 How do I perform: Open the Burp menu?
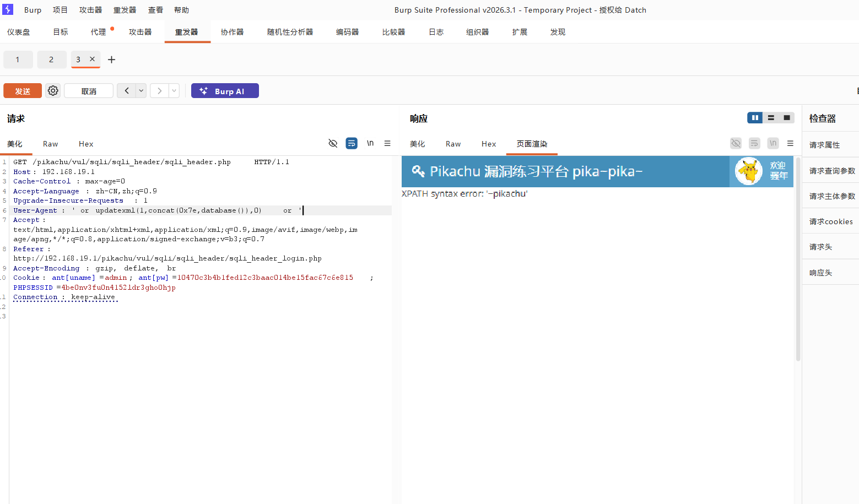click(33, 10)
